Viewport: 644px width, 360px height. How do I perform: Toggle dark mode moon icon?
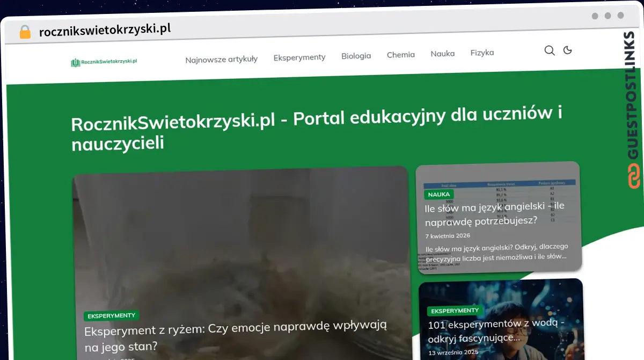click(567, 50)
